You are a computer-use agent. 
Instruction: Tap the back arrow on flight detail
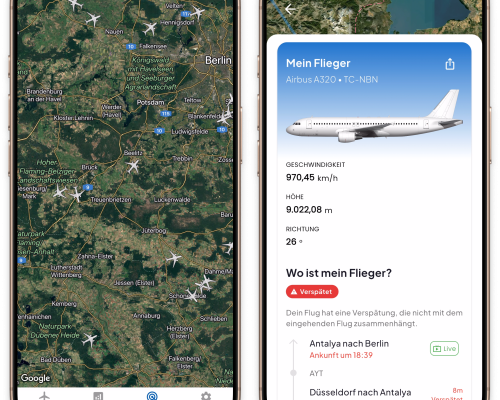(x=289, y=9)
